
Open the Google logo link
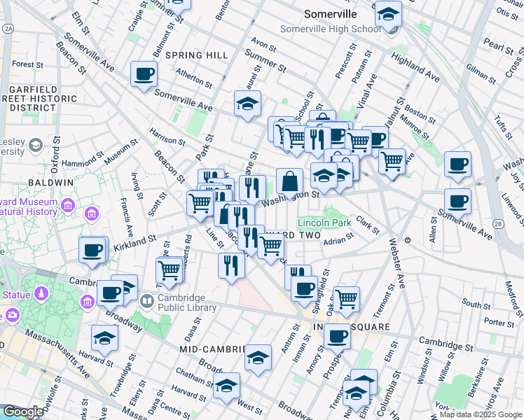coord(23,412)
